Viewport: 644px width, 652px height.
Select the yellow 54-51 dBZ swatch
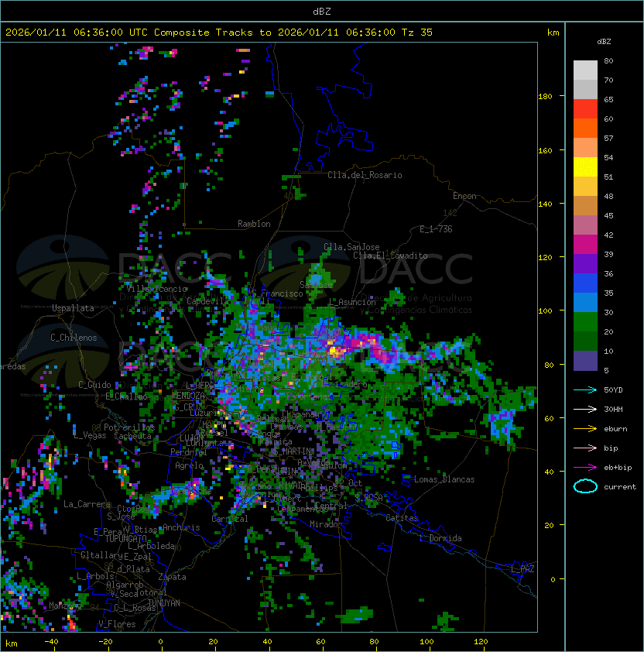click(585, 166)
